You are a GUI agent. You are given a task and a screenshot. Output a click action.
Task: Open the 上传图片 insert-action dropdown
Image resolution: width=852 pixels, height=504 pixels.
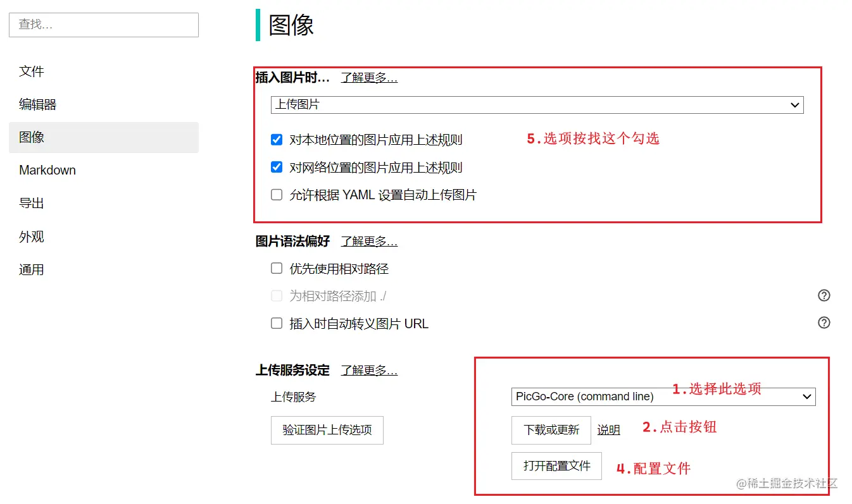tap(537, 104)
